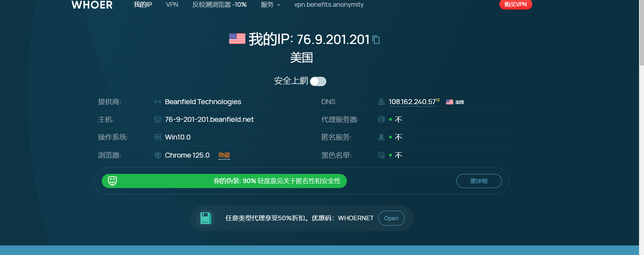
Task: Click the 不 value in 黑色名单 row
Action: click(398, 155)
